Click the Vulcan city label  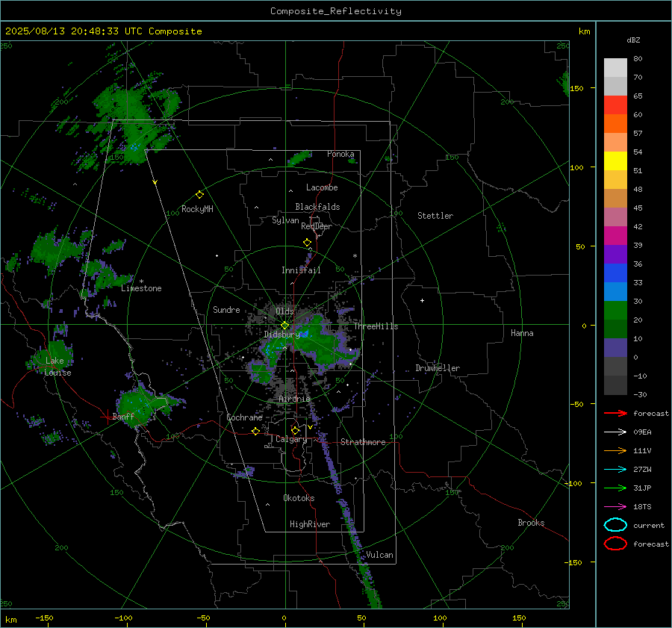(380, 555)
